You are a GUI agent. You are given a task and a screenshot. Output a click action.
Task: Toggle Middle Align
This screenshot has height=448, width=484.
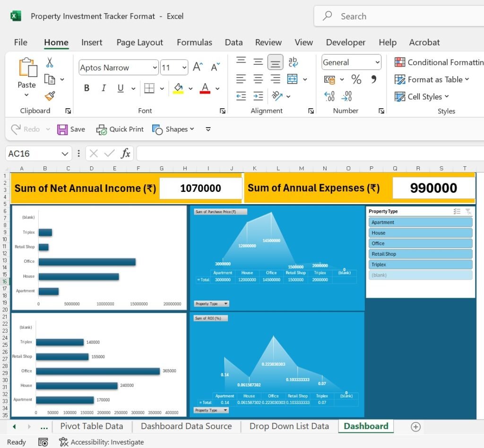click(x=258, y=62)
